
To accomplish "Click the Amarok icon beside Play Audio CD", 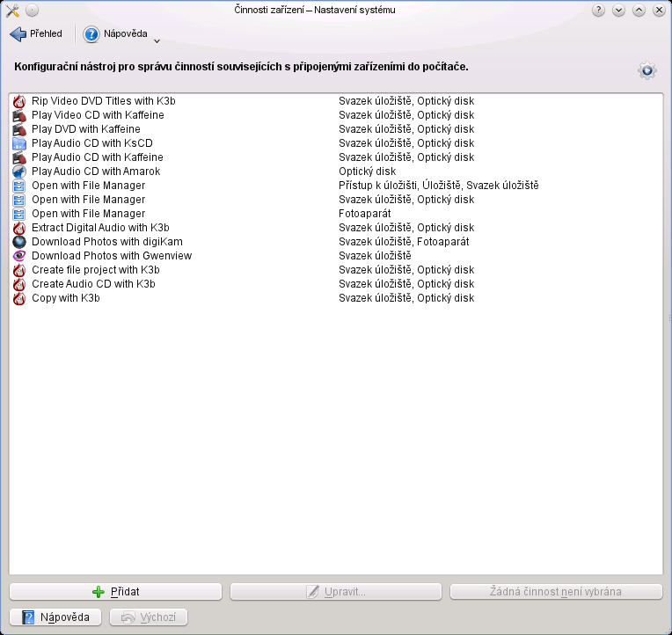I will [18, 172].
